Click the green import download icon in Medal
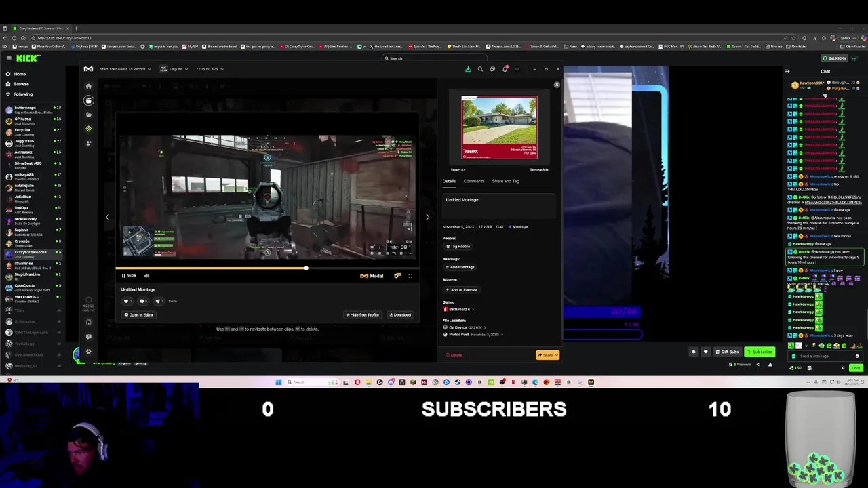Viewport: 868px width, 488px height. 468,69
